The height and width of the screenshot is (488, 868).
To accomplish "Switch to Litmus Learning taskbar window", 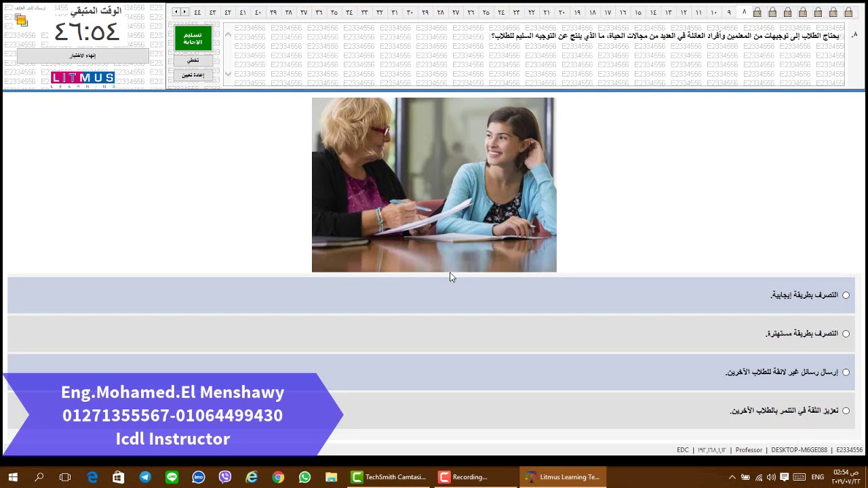I will point(561,477).
